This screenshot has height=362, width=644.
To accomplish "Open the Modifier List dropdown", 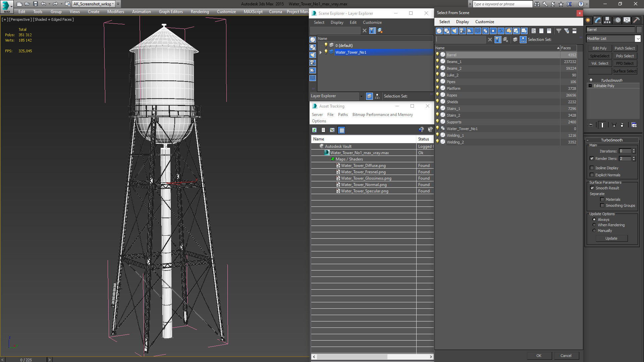I will (x=638, y=39).
